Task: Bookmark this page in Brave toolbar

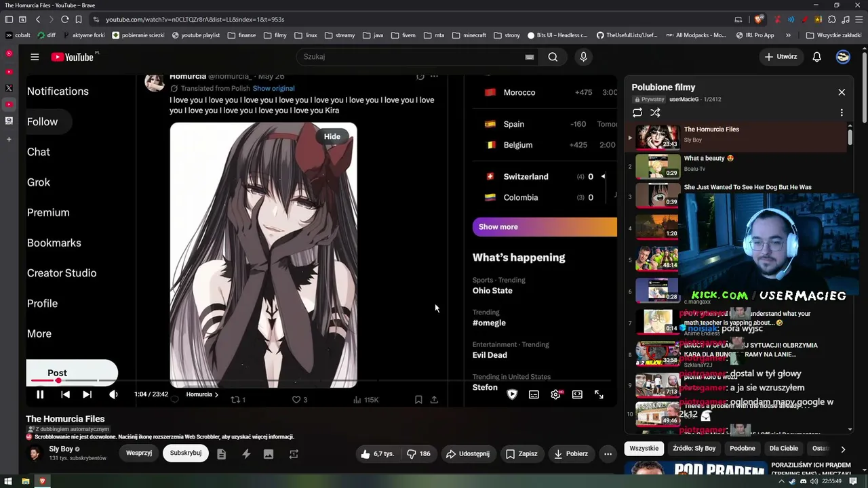Action: [x=79, y=20]
